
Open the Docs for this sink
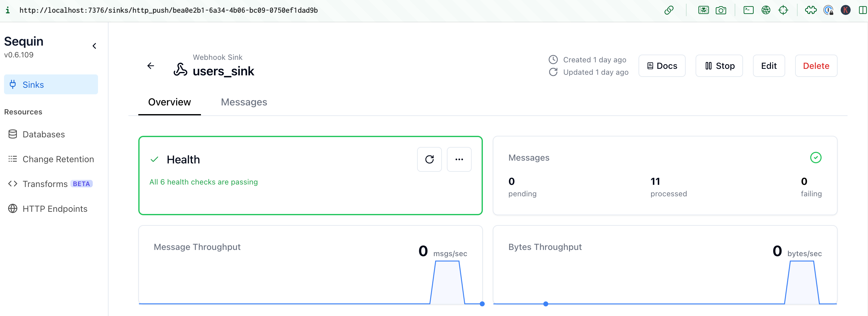pyautogui.click(x=661, y=66)
